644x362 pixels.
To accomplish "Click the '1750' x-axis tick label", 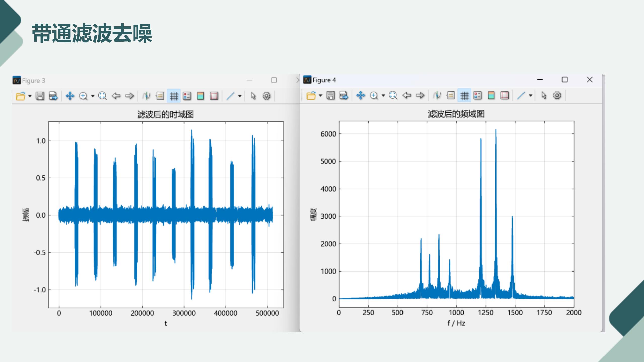I will pos(544,313).
